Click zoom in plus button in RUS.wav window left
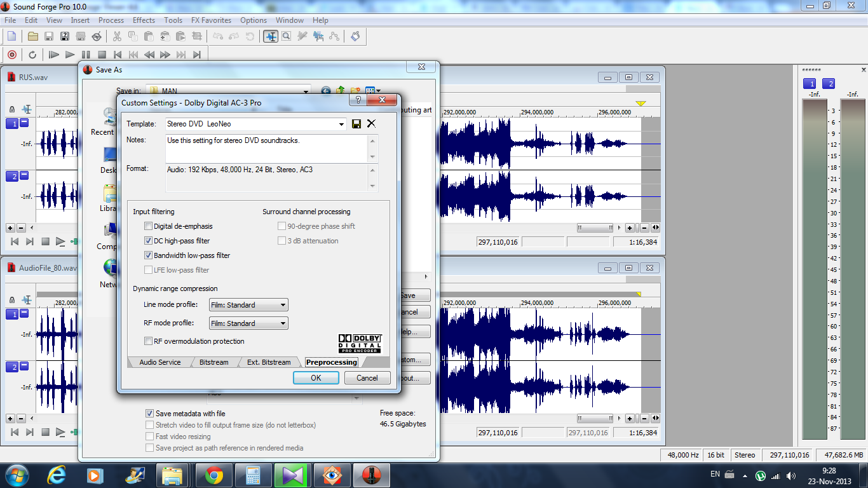Screen dimensions: 868x488 coord(11,227)
